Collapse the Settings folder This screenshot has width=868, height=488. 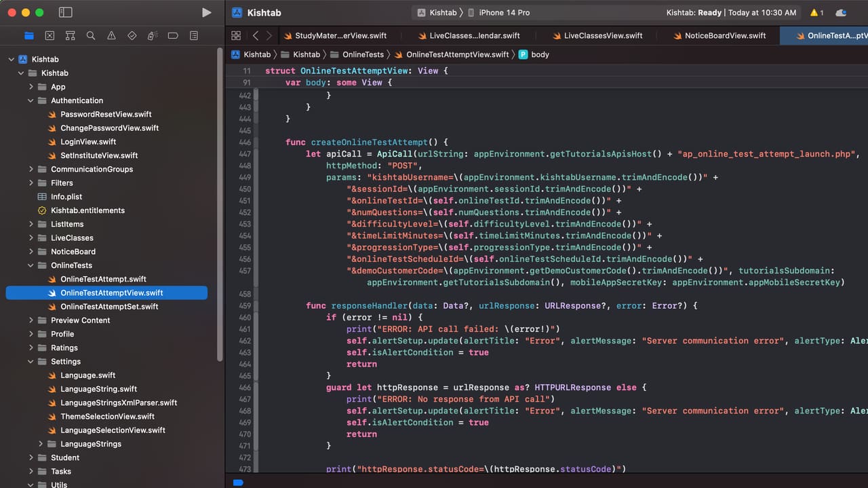pyautogui.click(x=31, y=362)
